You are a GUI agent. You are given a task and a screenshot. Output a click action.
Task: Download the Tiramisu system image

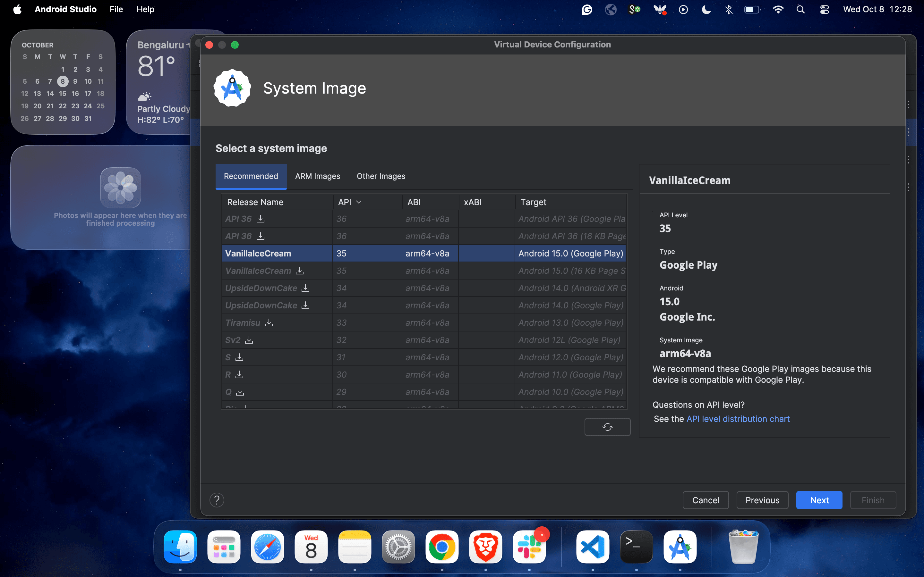point(269,322)
